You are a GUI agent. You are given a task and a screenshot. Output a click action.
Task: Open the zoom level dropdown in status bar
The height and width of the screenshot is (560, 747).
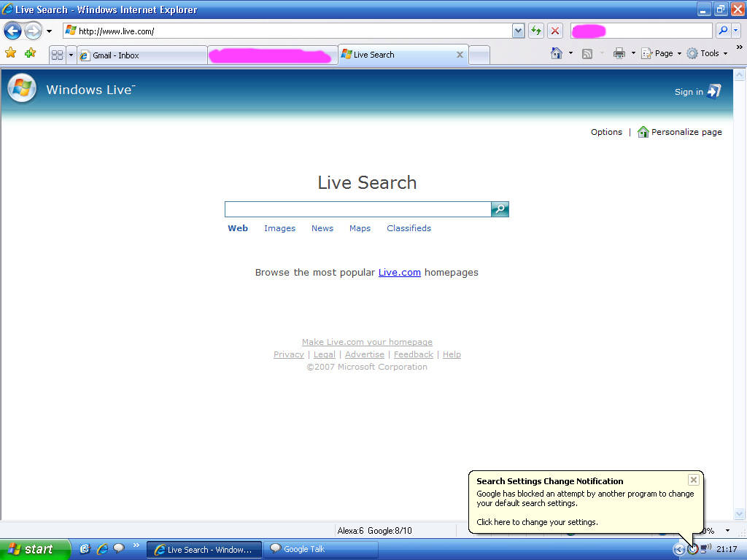coord(727,531)
